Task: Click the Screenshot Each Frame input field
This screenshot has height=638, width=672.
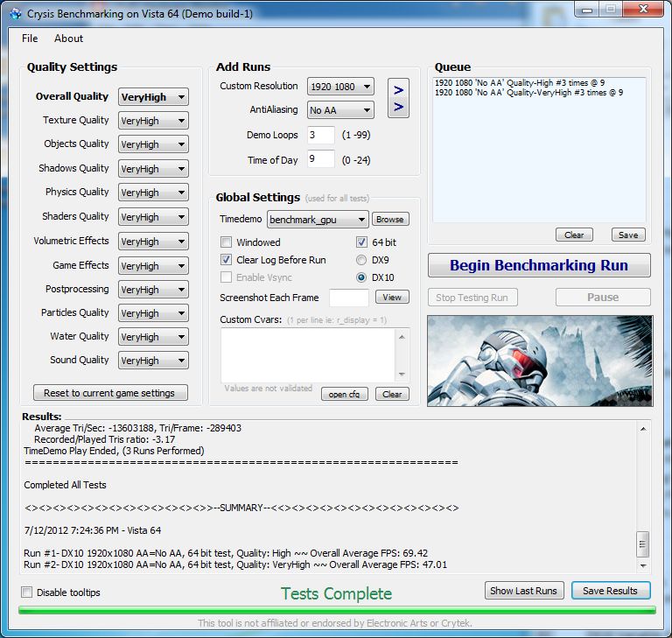Action: tap(349, 298)
